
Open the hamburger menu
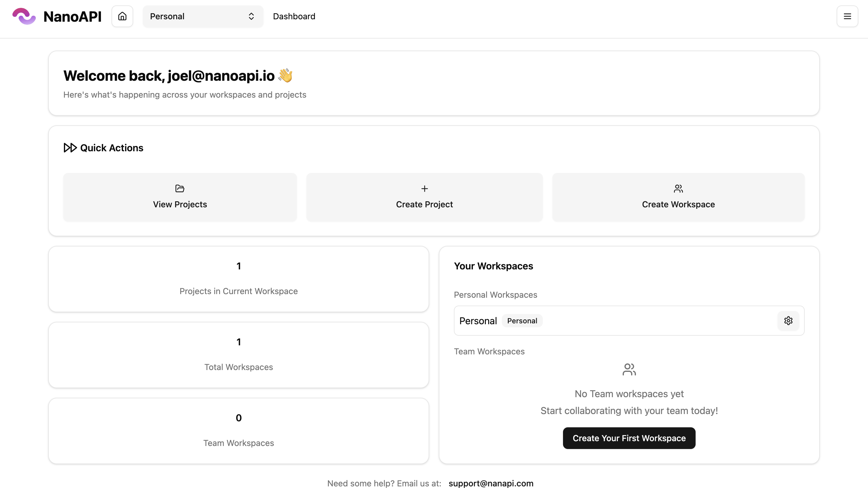847,16
